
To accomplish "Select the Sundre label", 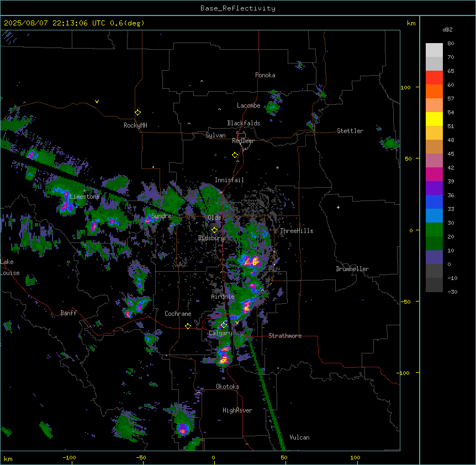I will click(x=161, y=216).
